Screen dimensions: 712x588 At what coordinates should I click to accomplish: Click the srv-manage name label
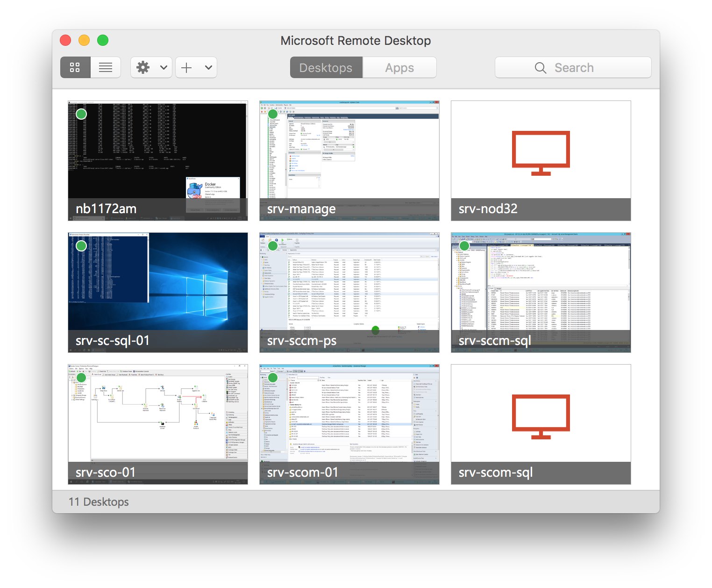301,209
